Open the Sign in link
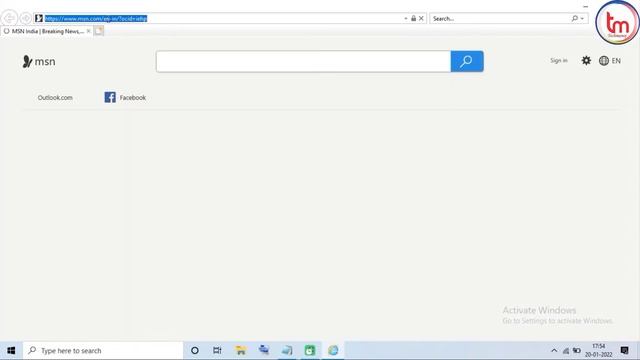This screenshot has height=360, width=640. click(559, 60)
